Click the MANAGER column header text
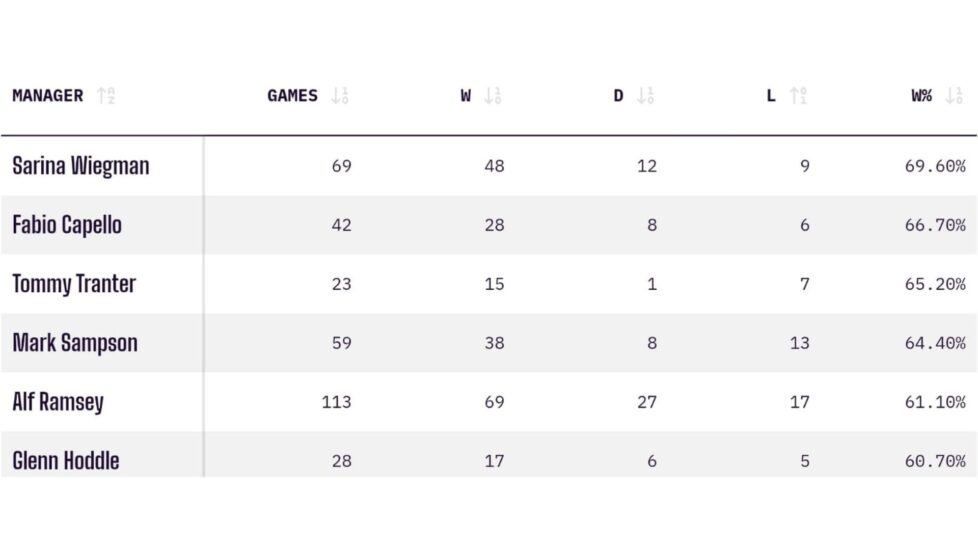 click(x=48, y=96)
